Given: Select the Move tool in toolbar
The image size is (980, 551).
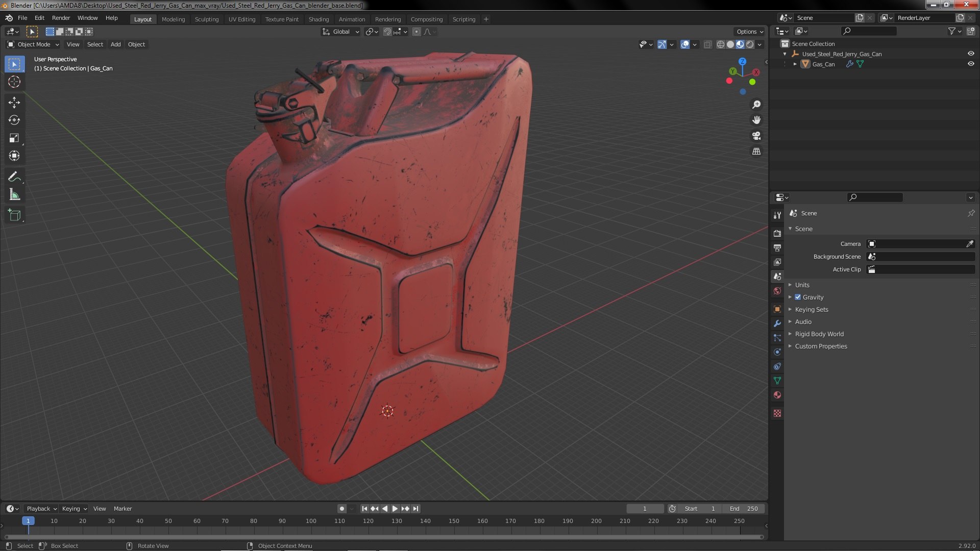Looking at the screenshot, I should pyautogui.click(x=14, y=103).
